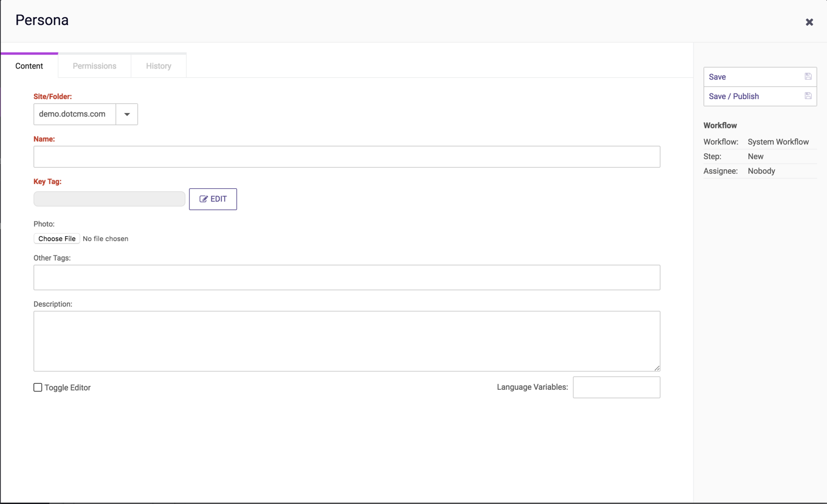Click inside the Description text area
The height and width of the screenshot is (504, 827).
[346, 341]
